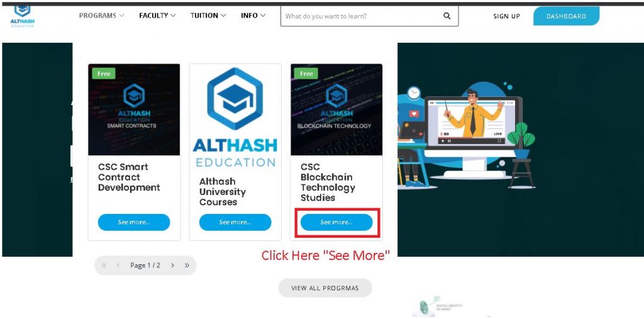Viewport: 644px width, 319px height.
Task: Open the Althash Education large logo thumbnail
Action: [x=235, y=117]
